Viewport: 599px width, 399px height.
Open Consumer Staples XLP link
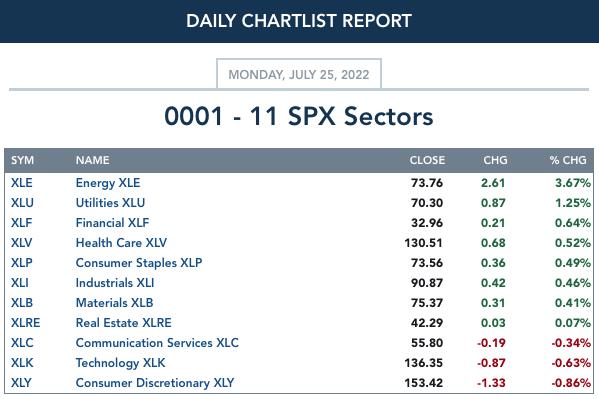pyautogui.click(x=139, y=263)
